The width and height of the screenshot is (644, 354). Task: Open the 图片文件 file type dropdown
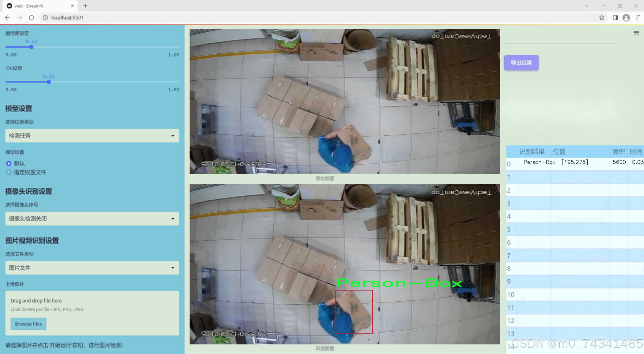(x=92, y=267)
